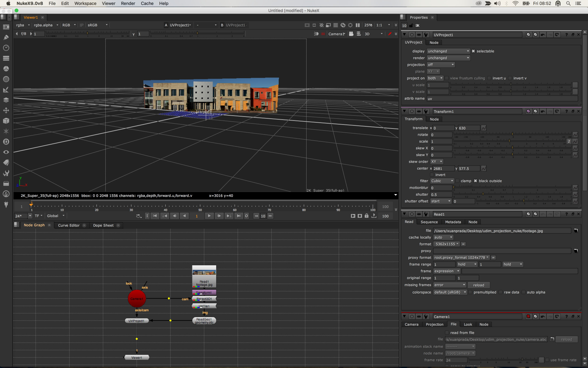Open the MetaData nodes tag icon

click(x=6, y=163)
